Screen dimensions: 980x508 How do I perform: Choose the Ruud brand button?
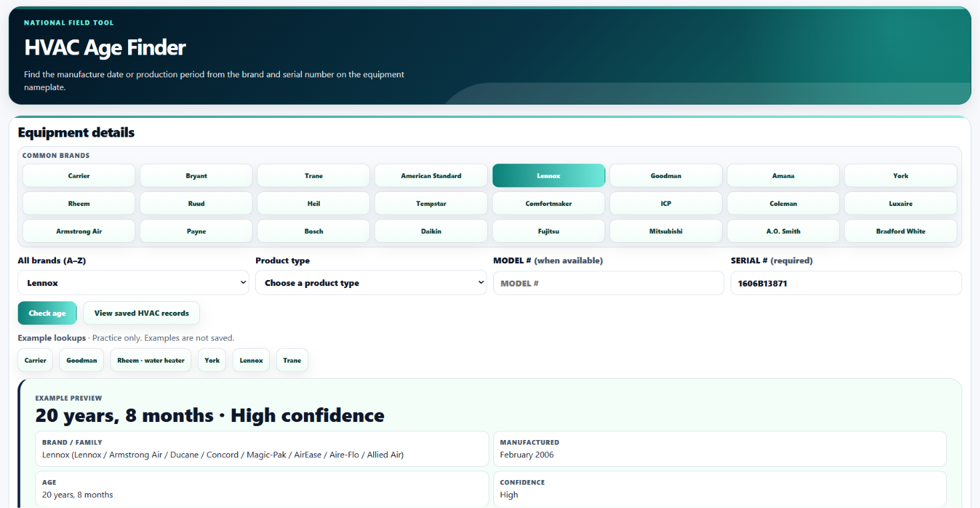click(x=196, y=203)
